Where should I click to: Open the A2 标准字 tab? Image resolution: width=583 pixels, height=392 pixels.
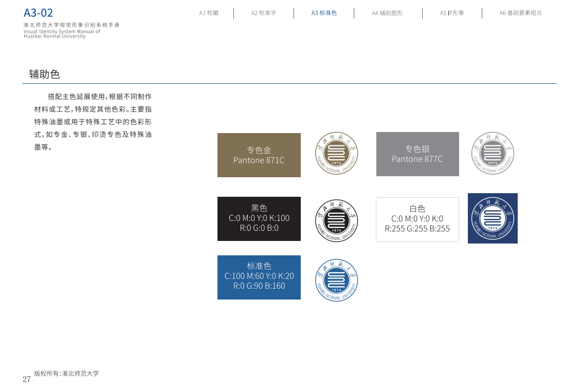click(264, 13)
